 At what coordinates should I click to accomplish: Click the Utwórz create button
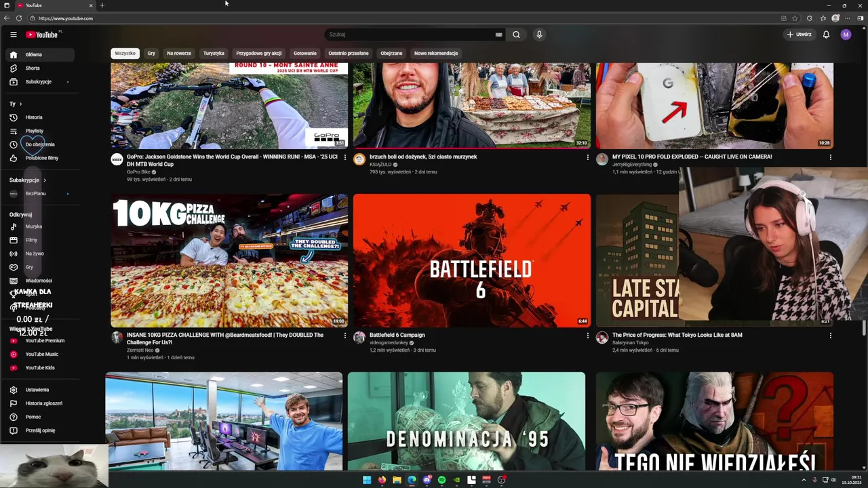pos(799,35)
